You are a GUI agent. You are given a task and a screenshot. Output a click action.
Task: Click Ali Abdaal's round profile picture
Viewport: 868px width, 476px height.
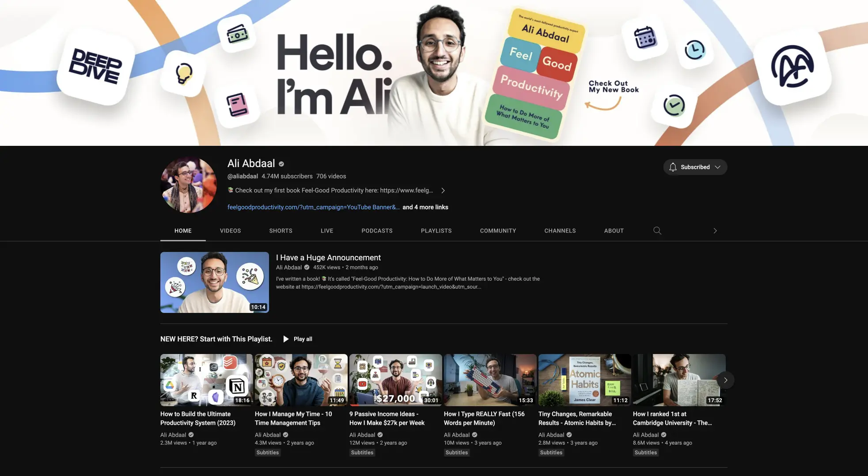coord(189,185)
